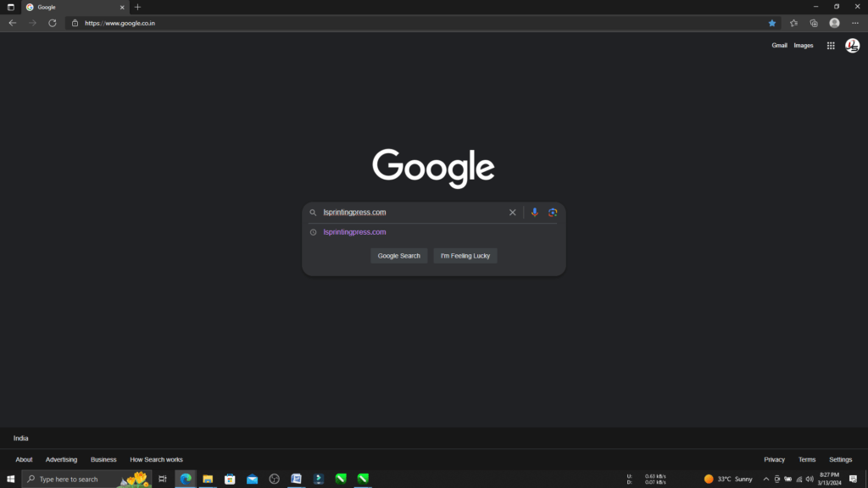Open the weather widget showing 33°C Sunny
Screen dimensions: 868x488
[x=728, y=480]
